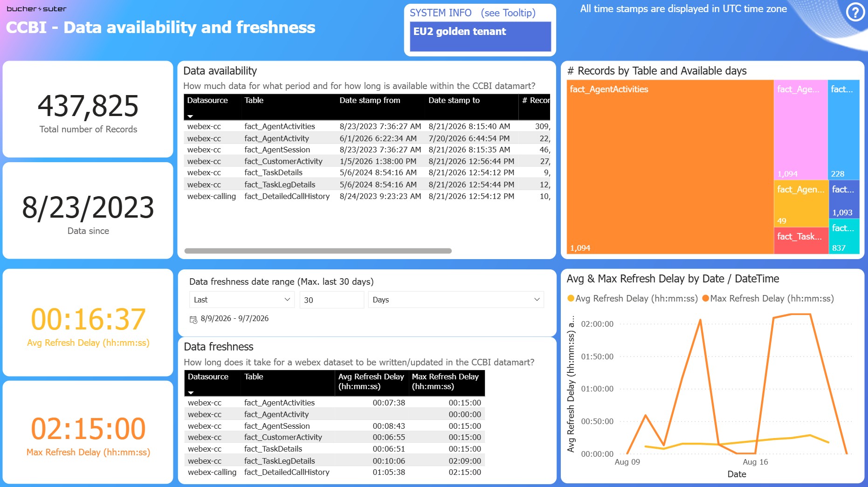
Task: Click Avg Refresh Delay legend marker
Action: [x=571, y=298]
